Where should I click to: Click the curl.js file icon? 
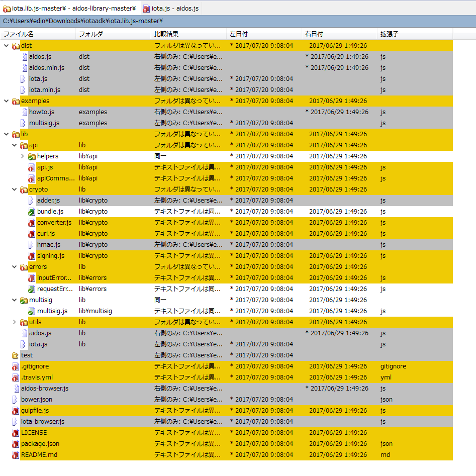pos(32,234)
